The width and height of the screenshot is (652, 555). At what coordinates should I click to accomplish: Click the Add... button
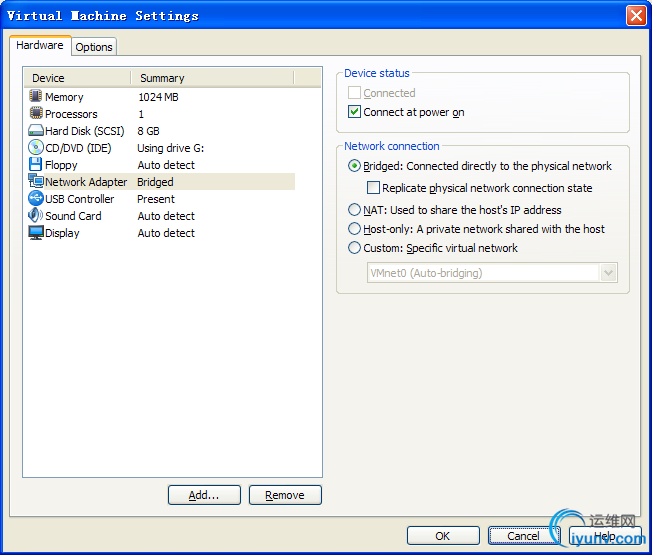click(x=204, y=495)
